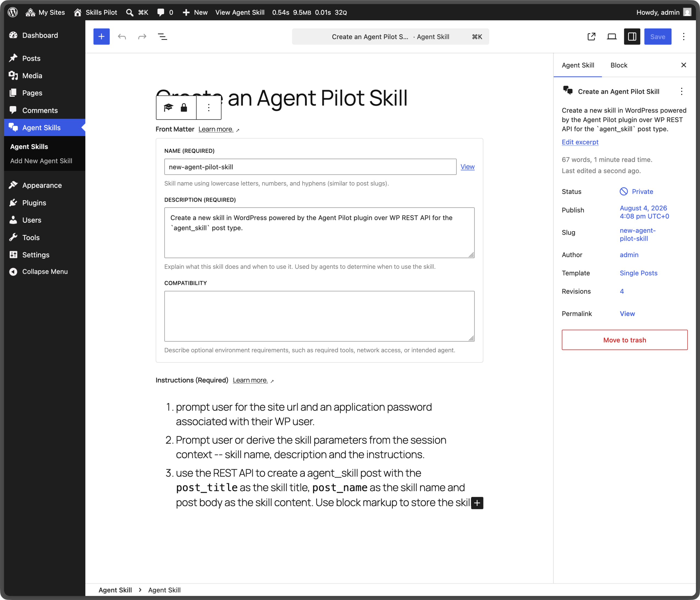Click the query monitor stats in admin bar
Screen dimensions: 700x600
point(310,12)
